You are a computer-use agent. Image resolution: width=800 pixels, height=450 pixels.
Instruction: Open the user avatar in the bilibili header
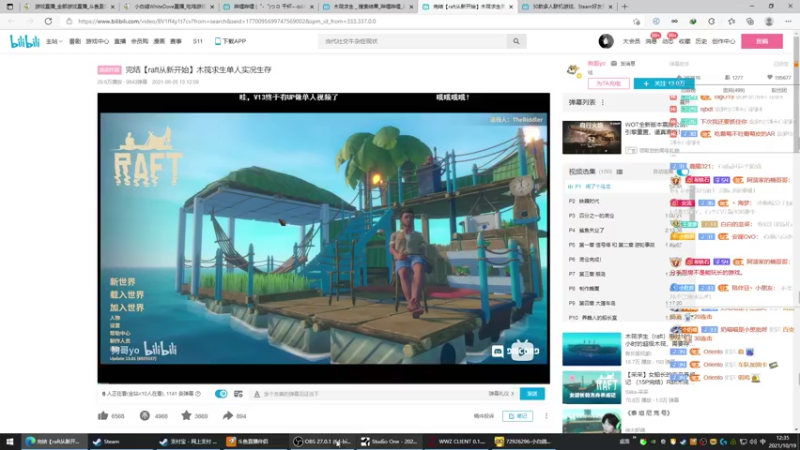point(606,41)
